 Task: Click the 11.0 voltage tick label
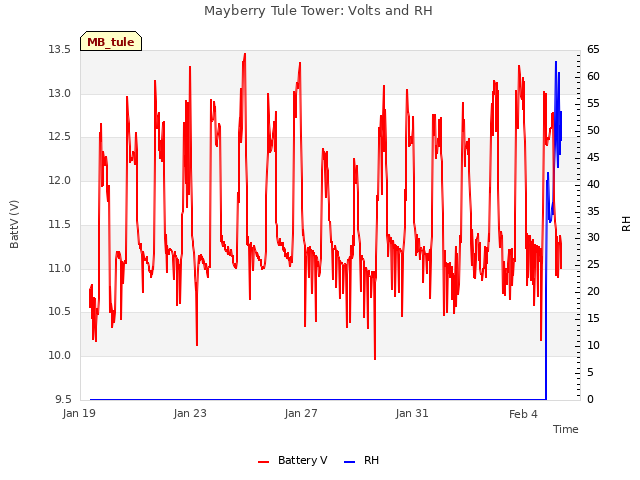(x=60, y=269)
